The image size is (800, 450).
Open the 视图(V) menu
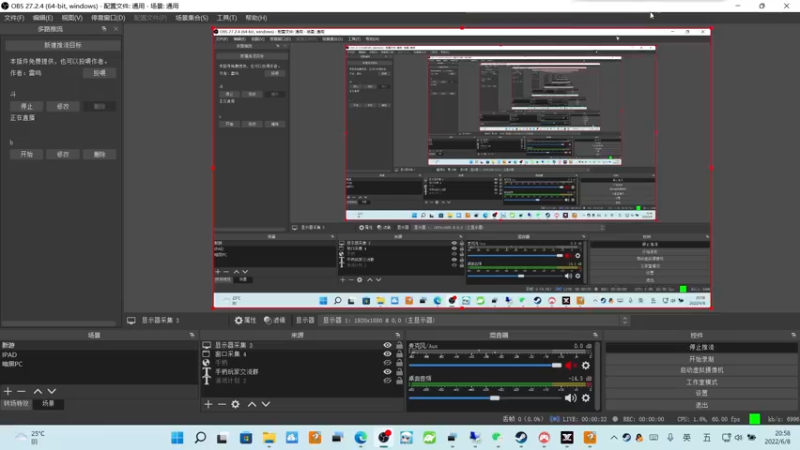coord(72,18)
